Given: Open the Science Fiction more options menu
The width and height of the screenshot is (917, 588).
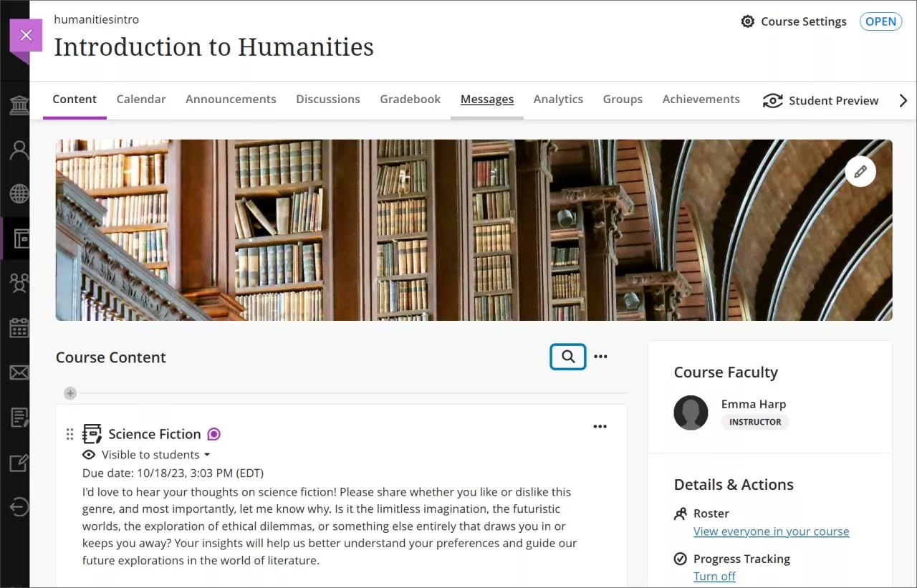Looking at the screenshot, I should pos(600,426).
